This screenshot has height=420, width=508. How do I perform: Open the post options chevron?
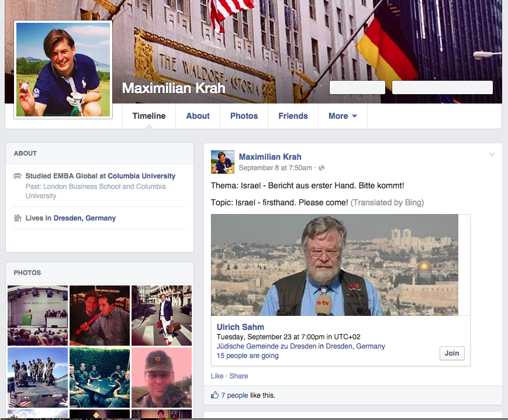click(x=492, y=154)
